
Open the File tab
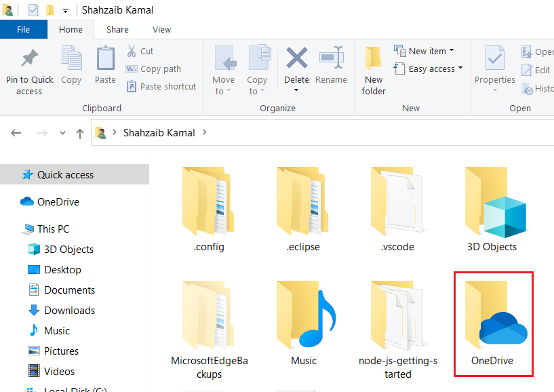tap(23, 29)
